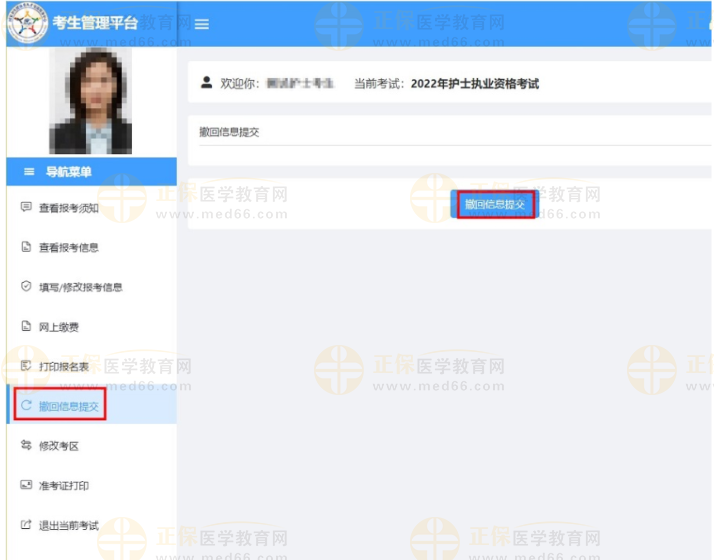Image resolution: width=714 pixels, height=560 pixels.
Task: Click the exit icon for 退出当前考试
Action: 26,525
